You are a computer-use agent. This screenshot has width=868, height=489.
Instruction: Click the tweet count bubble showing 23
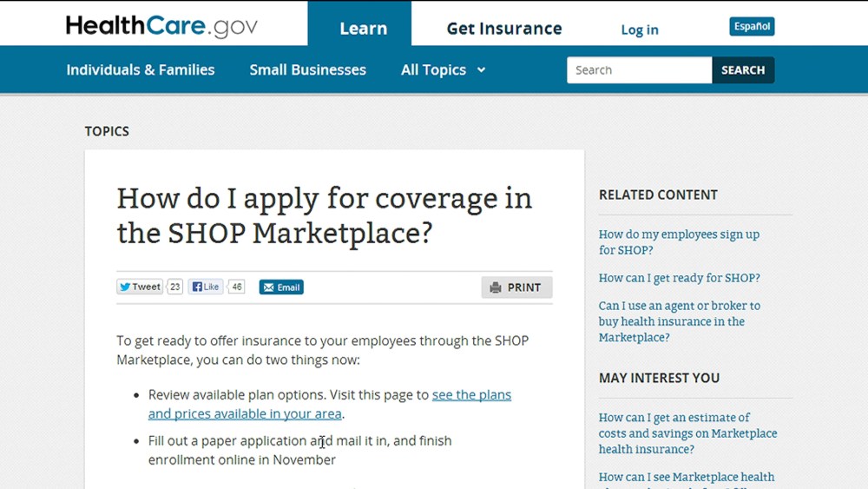point(174,287)
